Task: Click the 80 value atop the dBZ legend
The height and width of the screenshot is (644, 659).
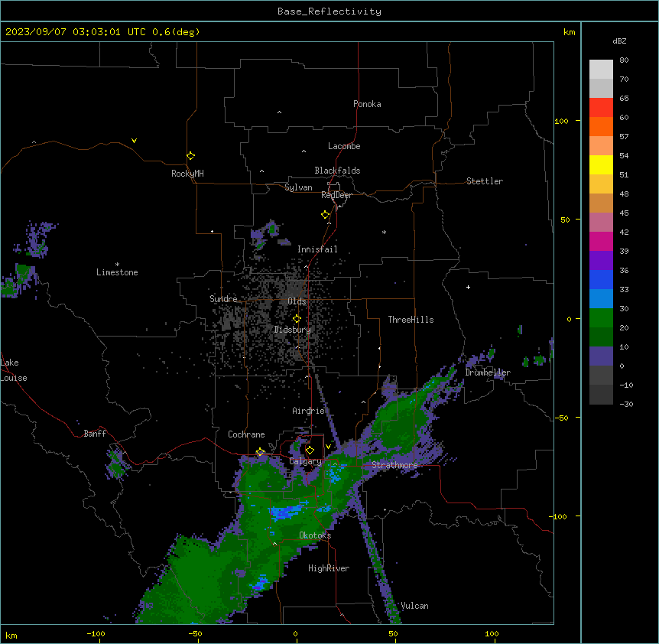Action: click(624, 60)
